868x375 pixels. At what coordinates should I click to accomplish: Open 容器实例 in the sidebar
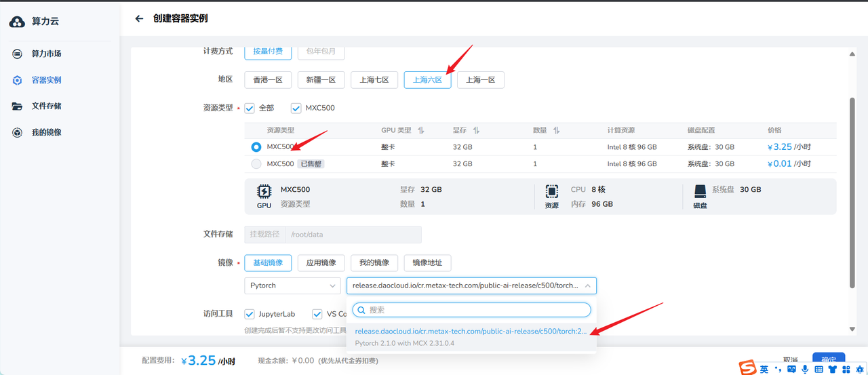(46, 80)
